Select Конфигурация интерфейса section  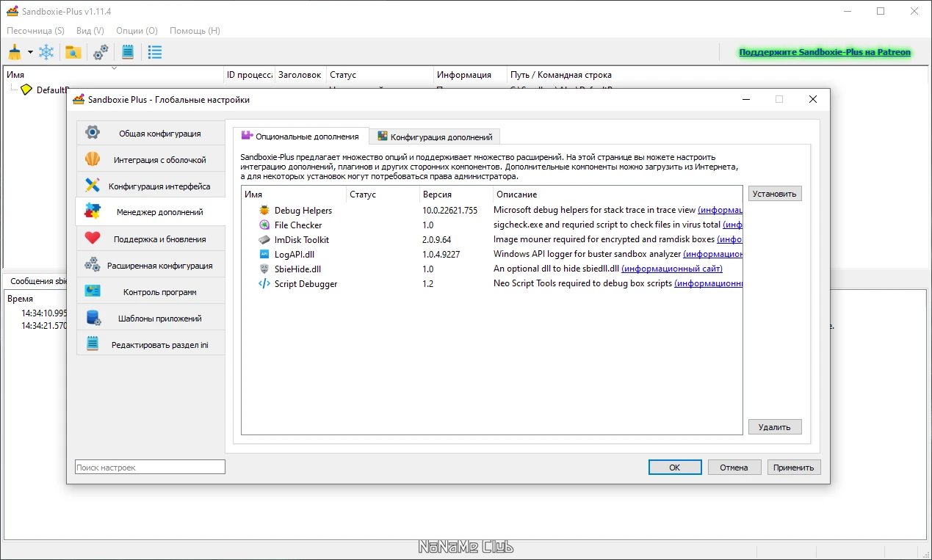pos(151,186)
